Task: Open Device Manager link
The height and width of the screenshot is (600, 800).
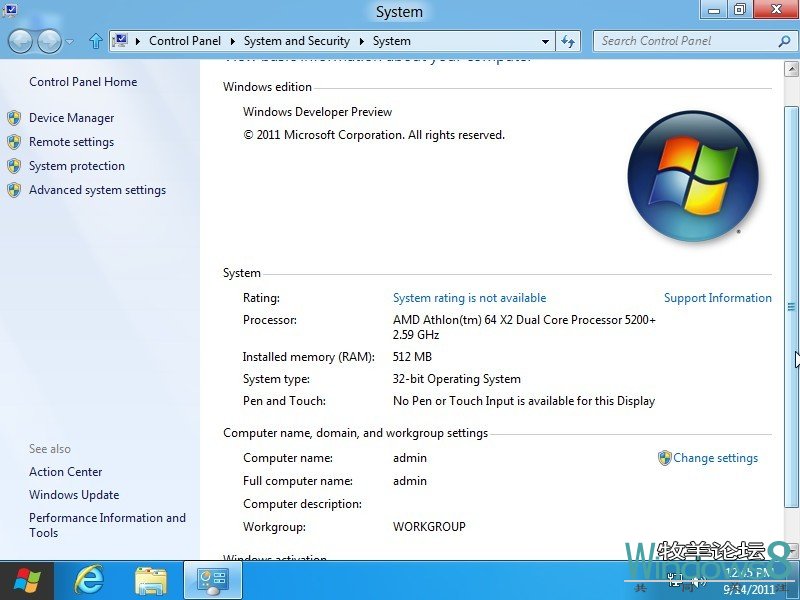Action: coord(71,118)
